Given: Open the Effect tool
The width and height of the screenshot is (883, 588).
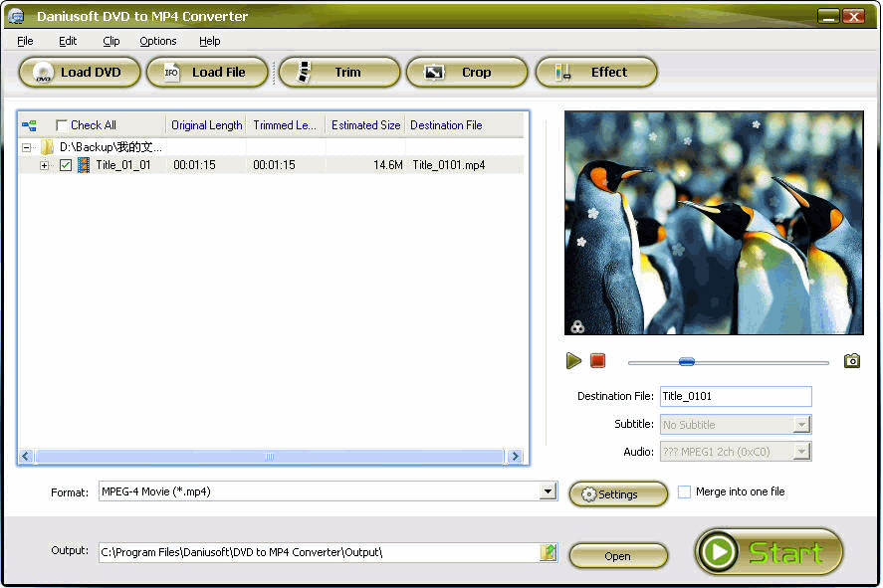Looking at the screenshot, I should 596,72.
